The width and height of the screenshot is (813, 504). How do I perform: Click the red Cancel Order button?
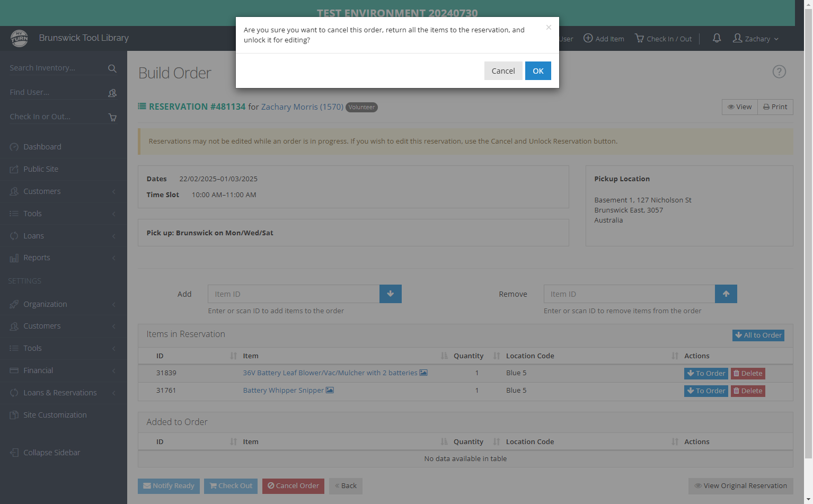pos(293,486)
